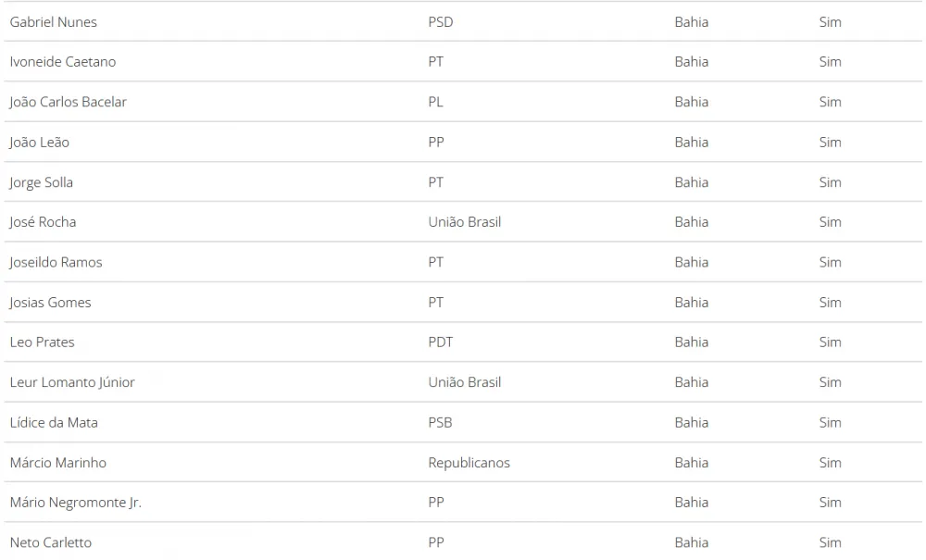Click the Sim vote for Leo Prates

(x=830, y=342)
